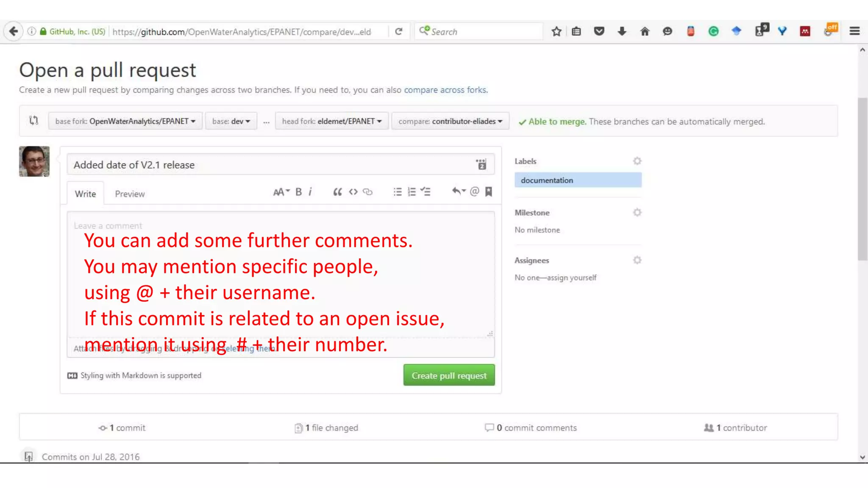Click the documentation label
The image size is (868, 488).
(x=578, y=180)
